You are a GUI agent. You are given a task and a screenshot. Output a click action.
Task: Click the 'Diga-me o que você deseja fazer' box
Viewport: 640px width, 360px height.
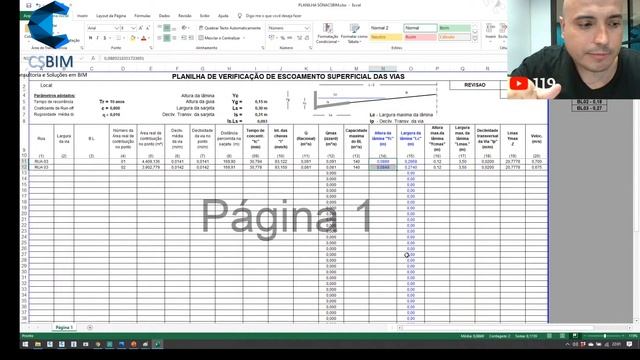273,16
